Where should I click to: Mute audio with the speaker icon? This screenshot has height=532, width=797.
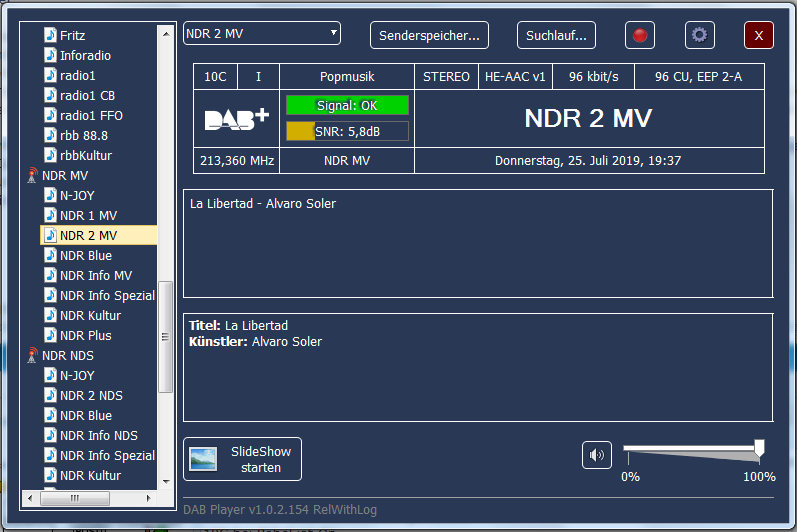coord(597,455)
